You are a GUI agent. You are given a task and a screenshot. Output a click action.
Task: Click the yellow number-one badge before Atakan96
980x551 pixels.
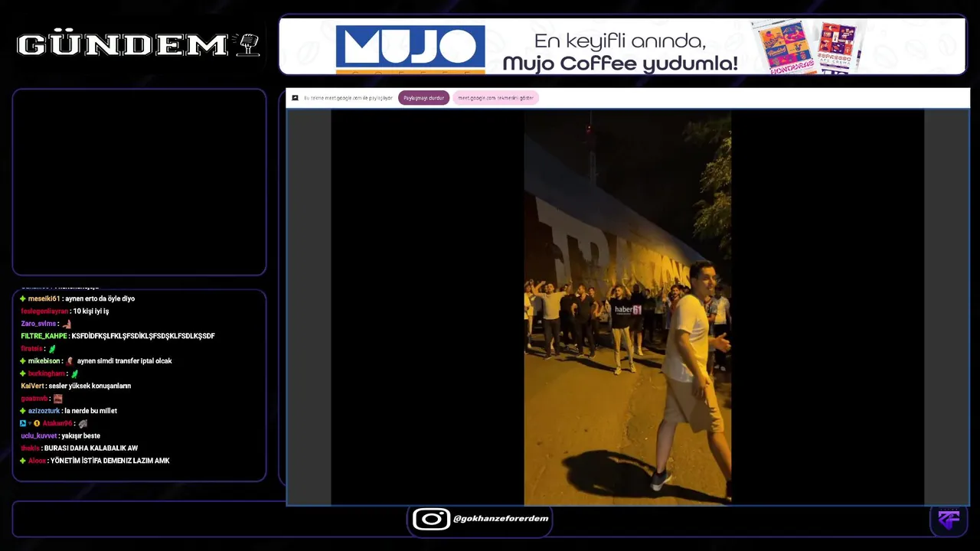click(37, 423)
